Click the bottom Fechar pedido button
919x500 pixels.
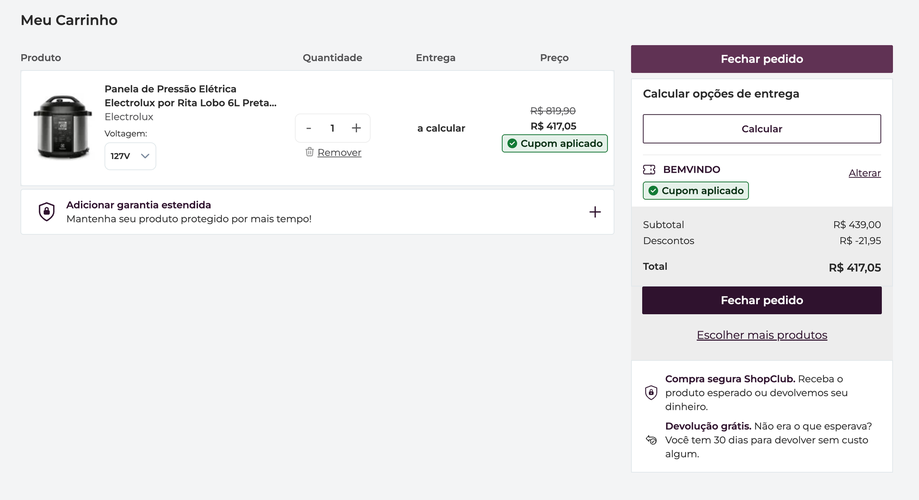[x=761, y=300]
